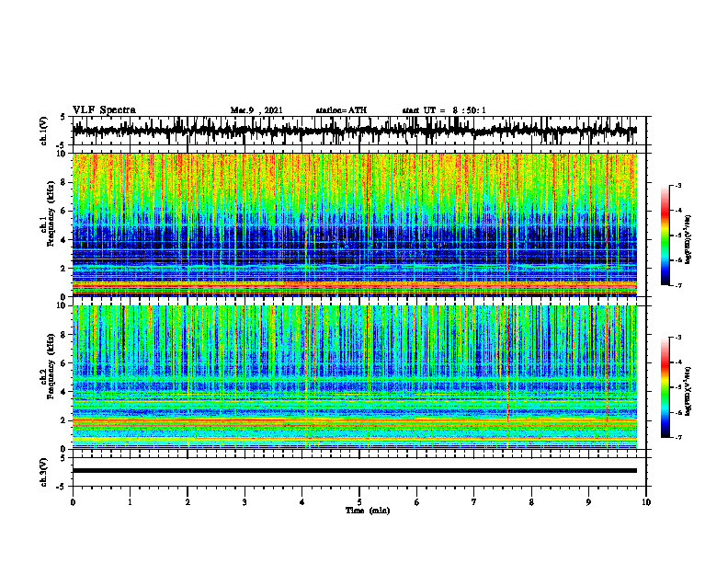
Task: Click the ch.2 spectrogram color scale bar
Action: 665,387
